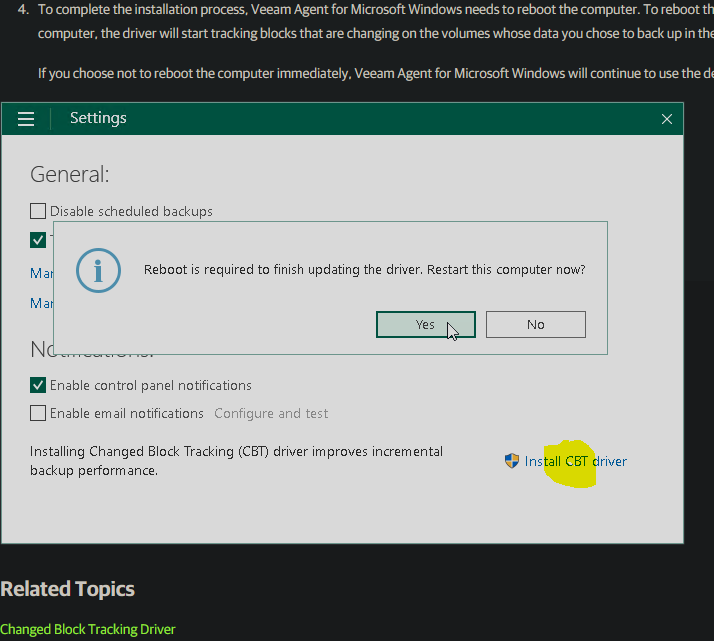Click the Install CBT driver link
Screen dimensions: 714x641
coord(576,461)
